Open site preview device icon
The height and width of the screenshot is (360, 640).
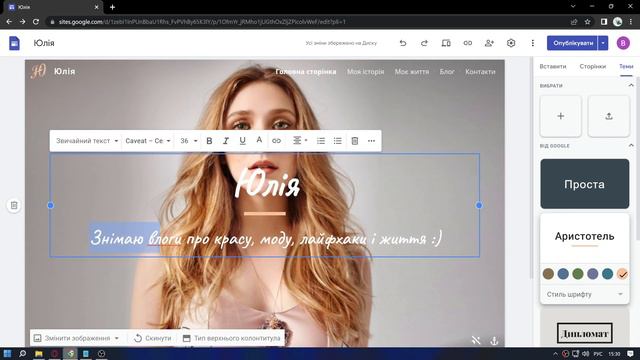point(446,43)
